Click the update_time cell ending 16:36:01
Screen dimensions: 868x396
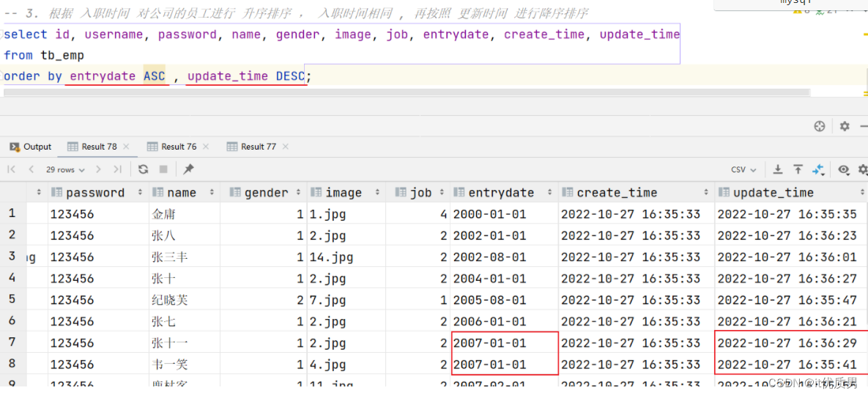click(791, 257)
